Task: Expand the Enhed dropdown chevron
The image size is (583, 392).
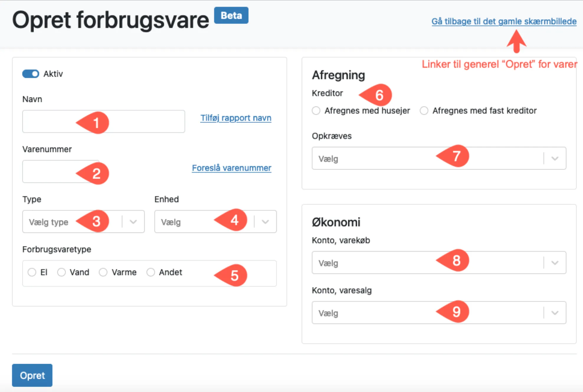Action: (265, 222)
